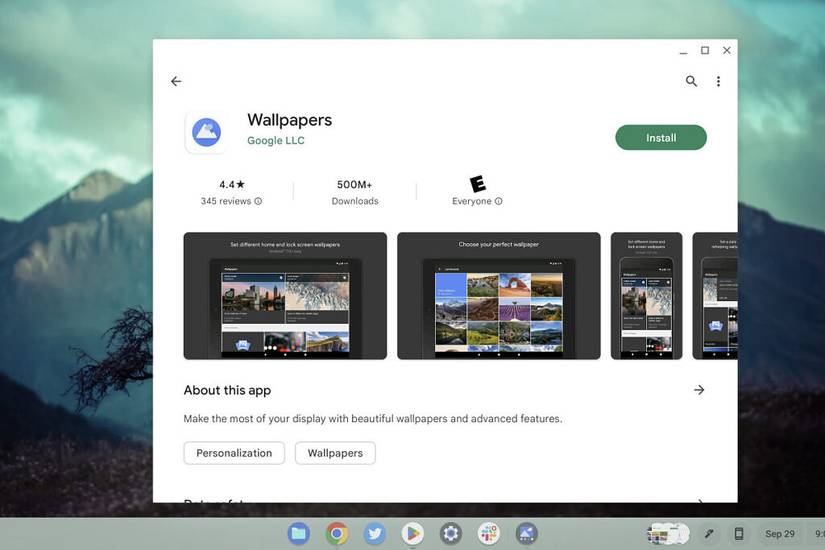Click the Sep 29 date in the shelf

pyautogui.click(x=780, y=534)
